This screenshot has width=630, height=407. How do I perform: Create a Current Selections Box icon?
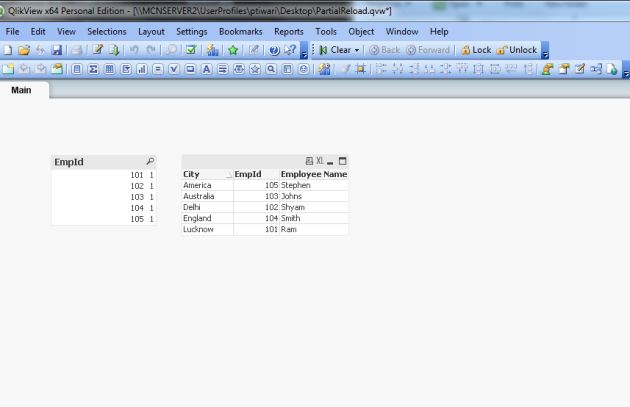[x=174, y=69]
